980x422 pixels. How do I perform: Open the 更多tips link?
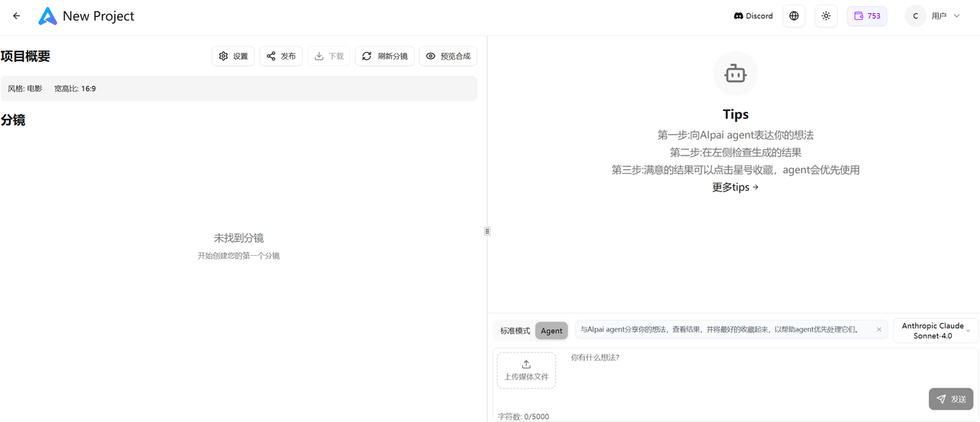(x=735, y=188)
